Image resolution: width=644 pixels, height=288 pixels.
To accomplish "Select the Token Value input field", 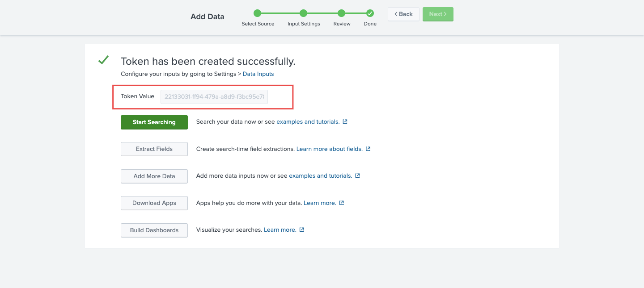I will [214, 96].
